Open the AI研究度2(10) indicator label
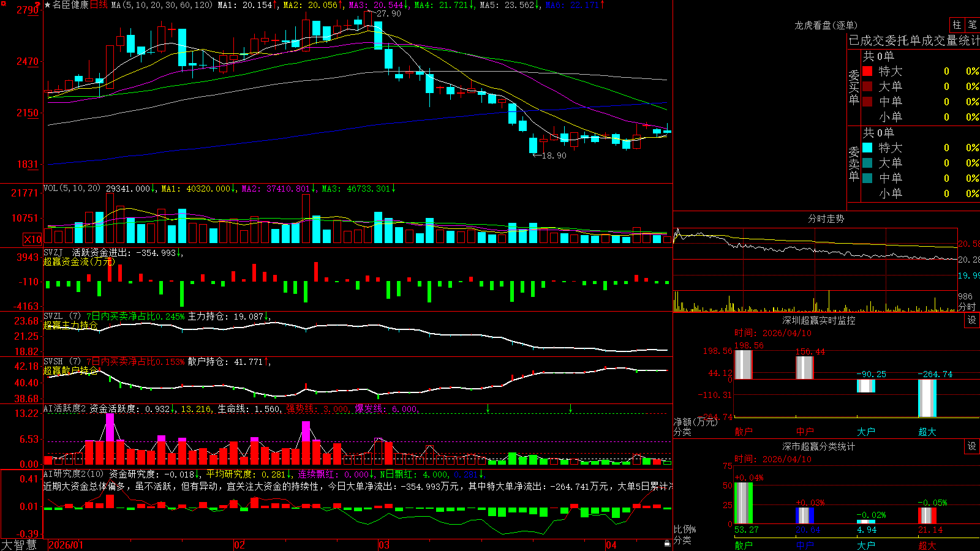 (x=74, y=474)
